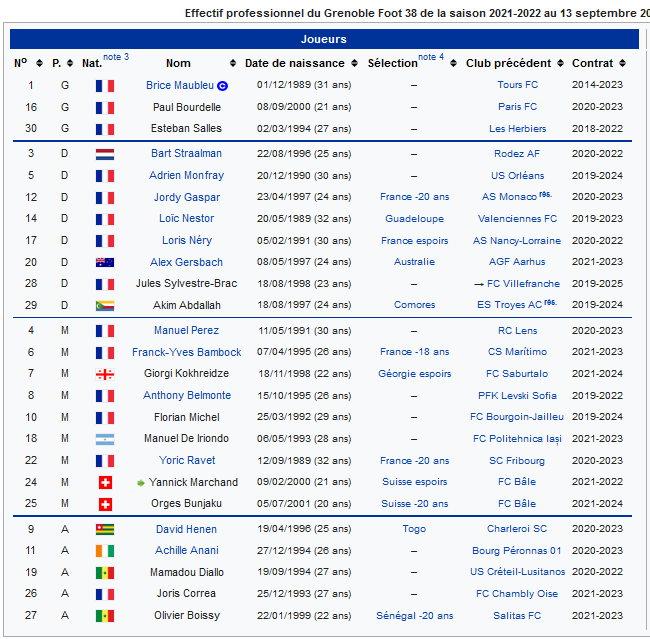Open the Sénégal -20 ans selection link
Screen dimensions: 650x639
pyautogui.click(x=414, y=616)
